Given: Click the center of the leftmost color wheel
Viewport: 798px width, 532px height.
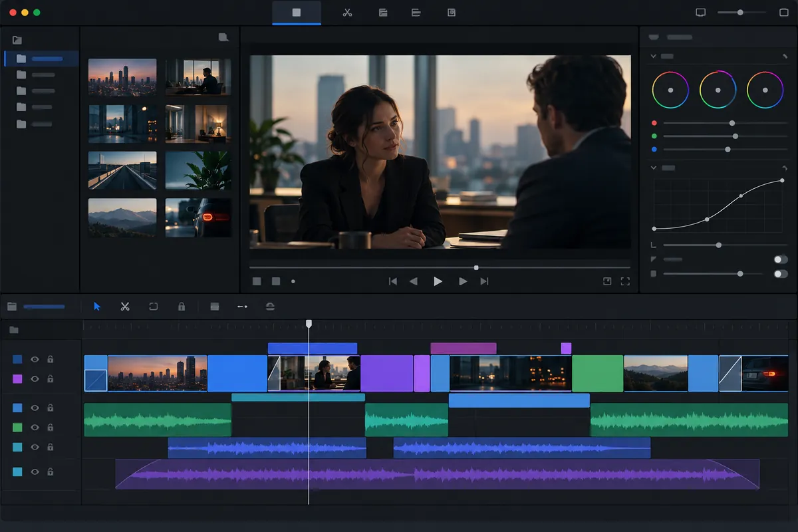Looking at the screenshot, I should pyautogui.click(x=670, y=90).
